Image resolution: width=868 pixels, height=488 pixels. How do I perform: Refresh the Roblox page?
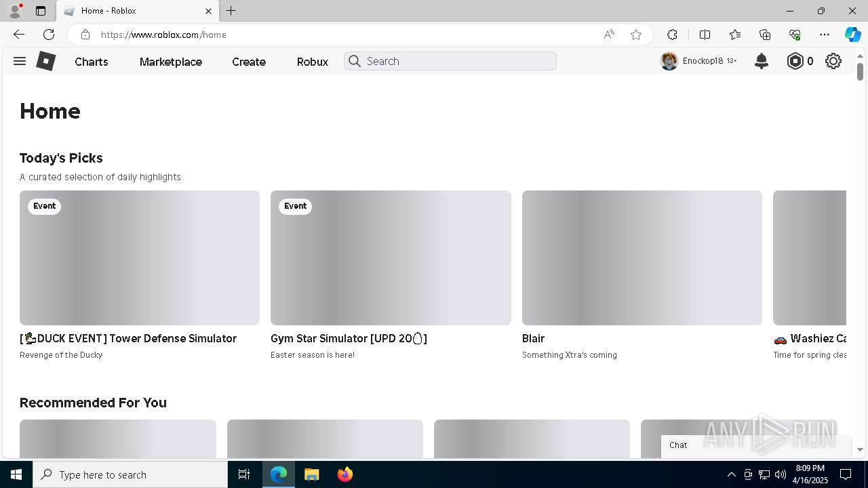tap(49, 35)
